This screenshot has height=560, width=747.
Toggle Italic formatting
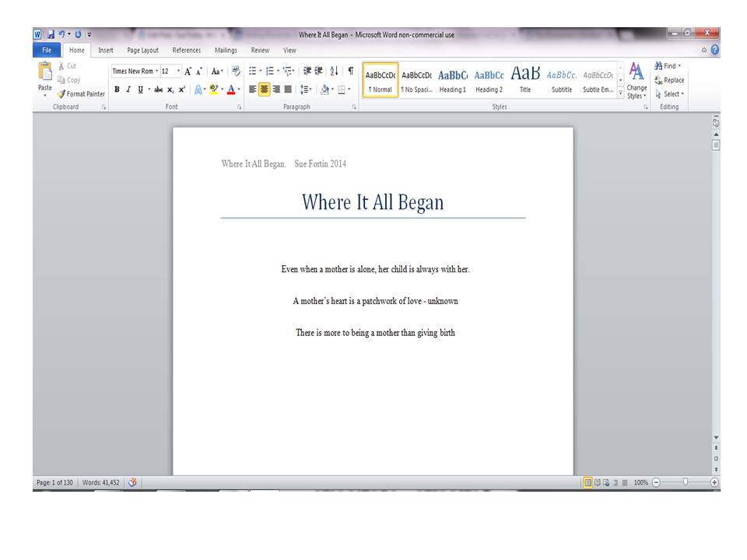tap(128, 89)
